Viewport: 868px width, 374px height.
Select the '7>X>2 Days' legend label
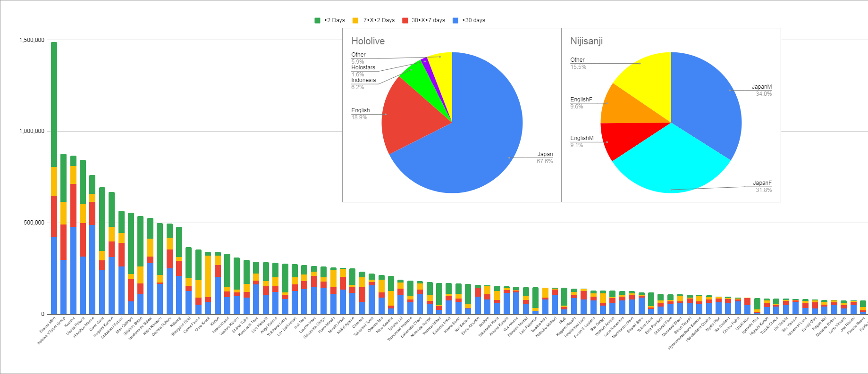coord(379,20)
